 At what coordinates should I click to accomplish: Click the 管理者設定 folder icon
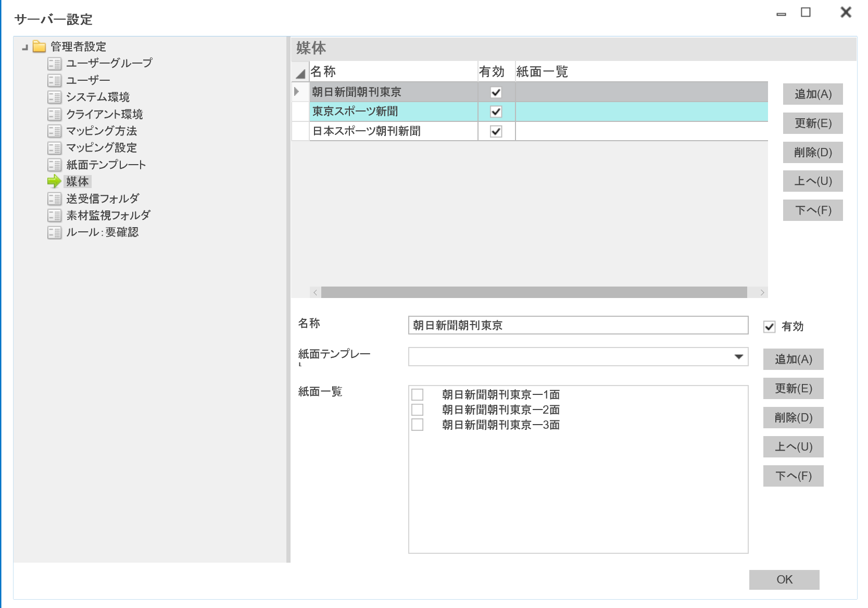pyautogui.click(x=39, y=46)
